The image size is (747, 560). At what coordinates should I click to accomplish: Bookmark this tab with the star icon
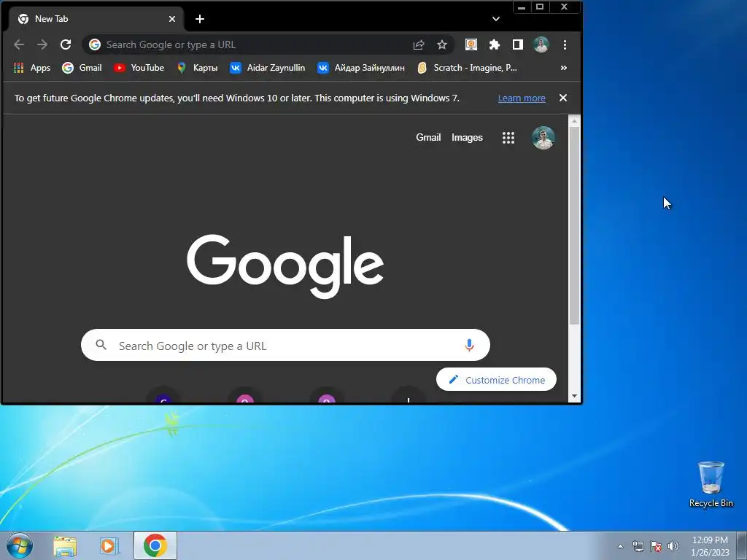(x=442, y=44)
